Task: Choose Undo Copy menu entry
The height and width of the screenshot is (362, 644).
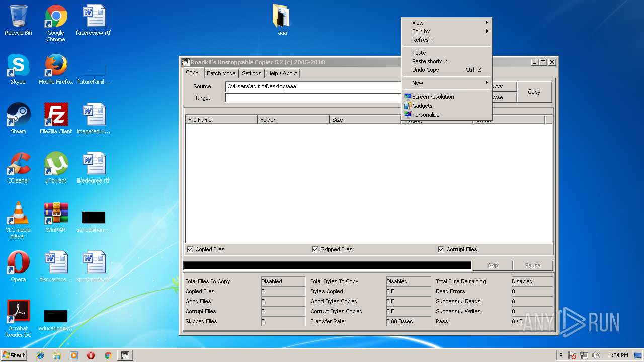Action: tap(446, 70)
